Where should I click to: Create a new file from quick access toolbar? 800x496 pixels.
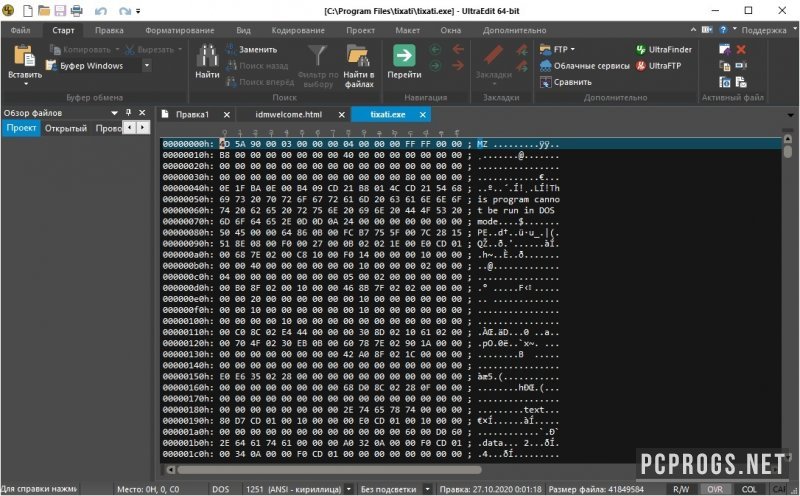(x=28, y=10)
